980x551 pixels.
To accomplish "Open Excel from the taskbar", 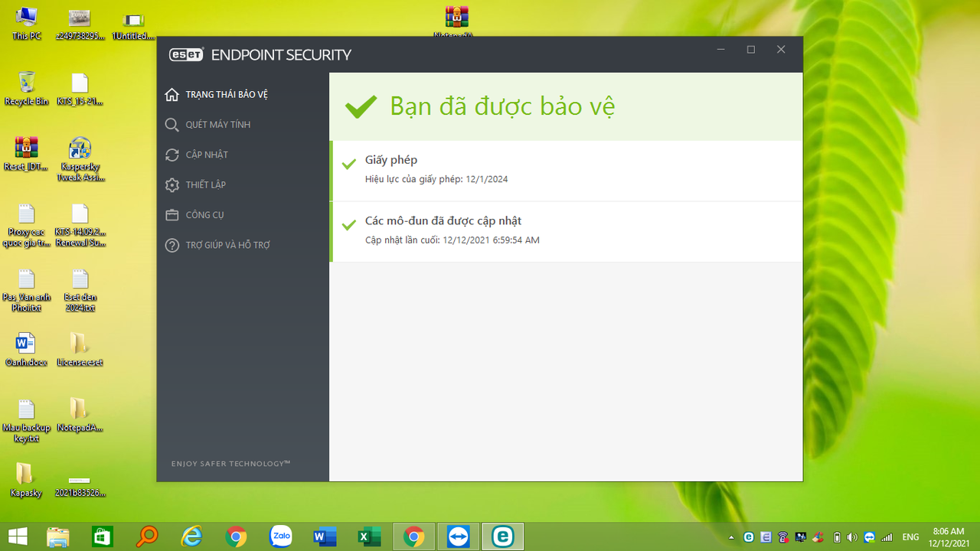I will pos(369,536).
